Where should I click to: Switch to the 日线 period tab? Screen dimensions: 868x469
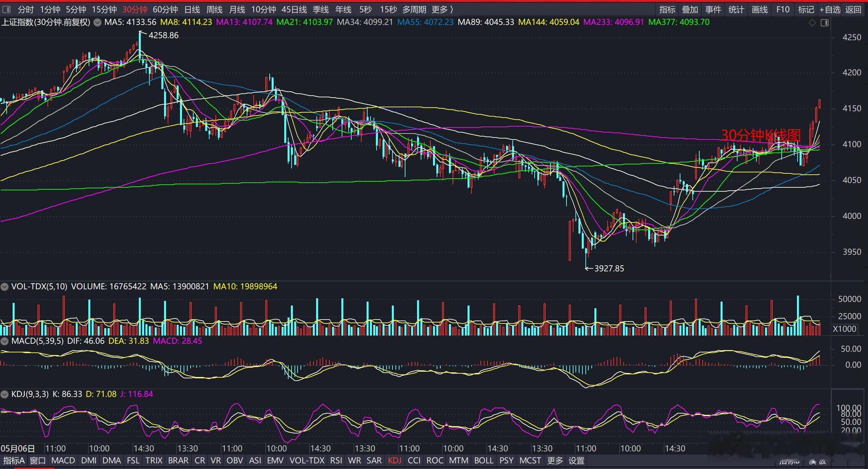(192, 9)
